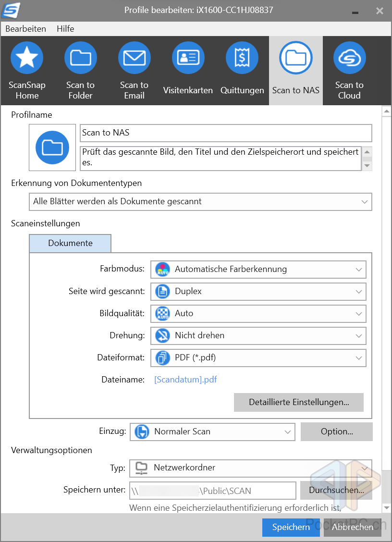The image size is (392, 542).
Task: Click Durchsuchen to browse save location
Action: click(336, 491)
